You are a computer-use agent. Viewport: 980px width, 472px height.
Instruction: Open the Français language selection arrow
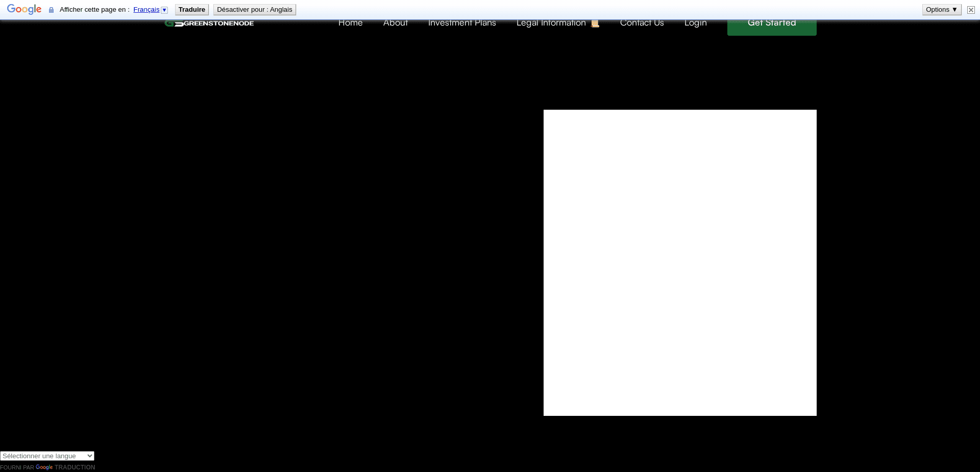[x=164, y=10]
